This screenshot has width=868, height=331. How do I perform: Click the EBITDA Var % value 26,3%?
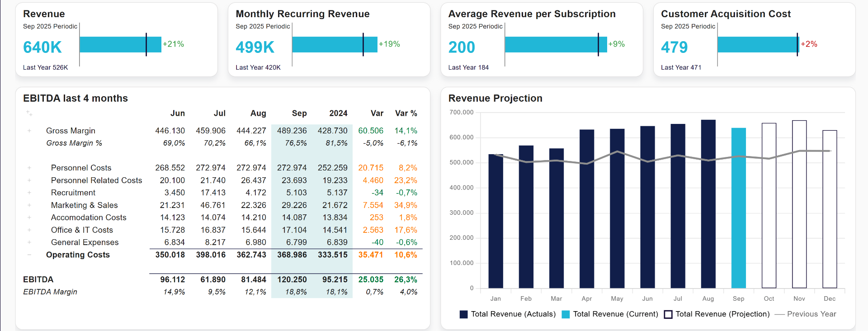tap(406, 279)
